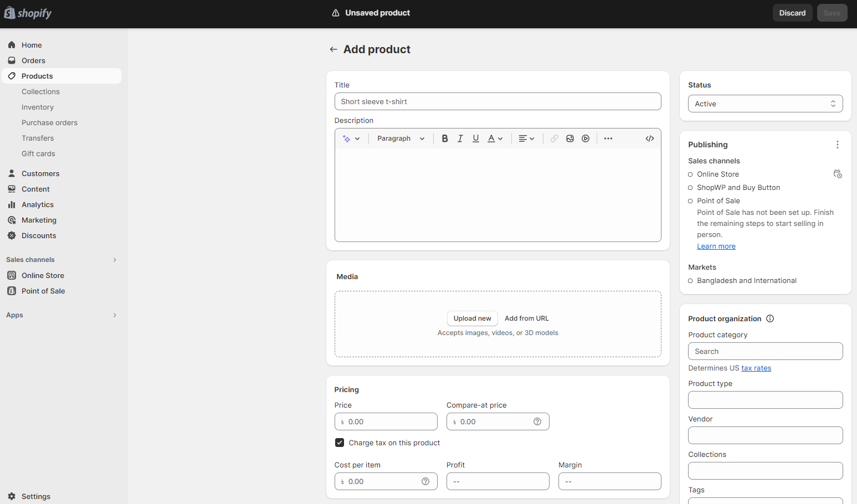Click the Save button
The width and height of the screenshot is (857, 504).
pyautogui.click(x=832, y=13)
